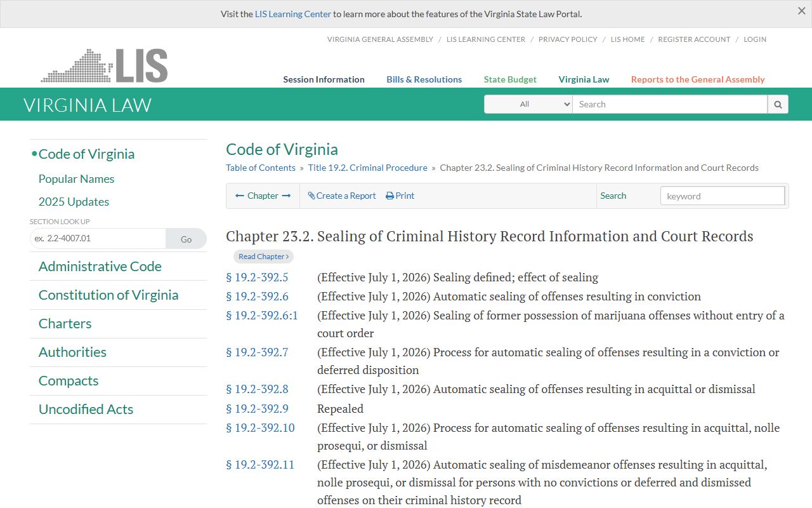
Task: Open the Virginia General Assembly link
Action: (380, 39)
